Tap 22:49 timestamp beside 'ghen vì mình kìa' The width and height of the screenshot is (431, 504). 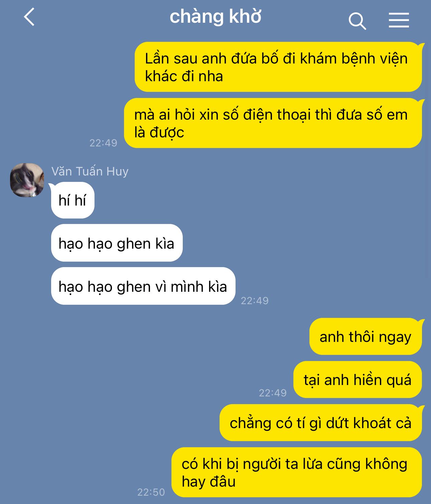[255, 300]
